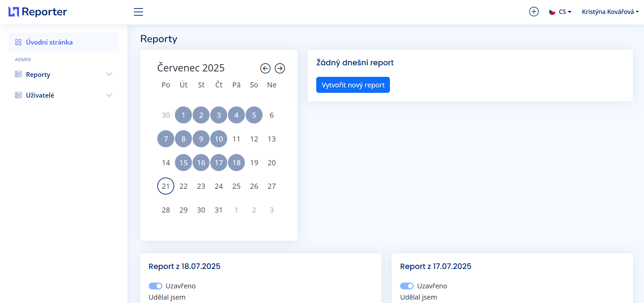Go to previous month with left arrow
The width and height of the screenshot is (644, 303).
click(x=265, y=68)
